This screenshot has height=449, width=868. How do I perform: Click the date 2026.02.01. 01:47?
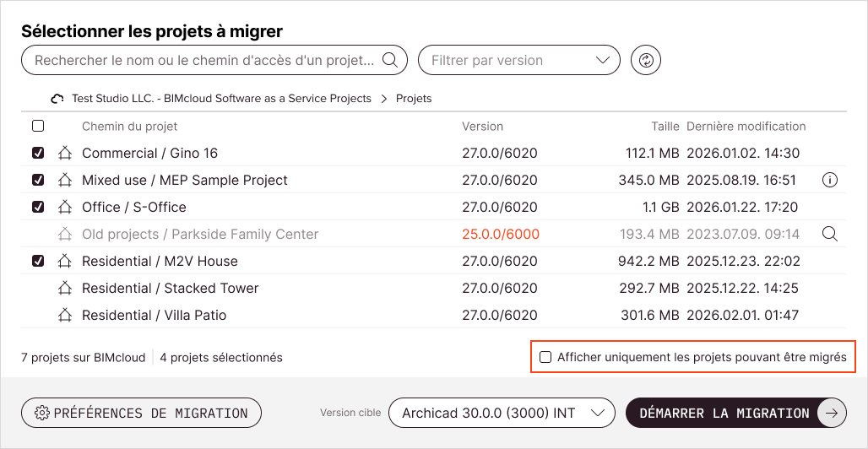pyautogui.click(x=742, y=315)
